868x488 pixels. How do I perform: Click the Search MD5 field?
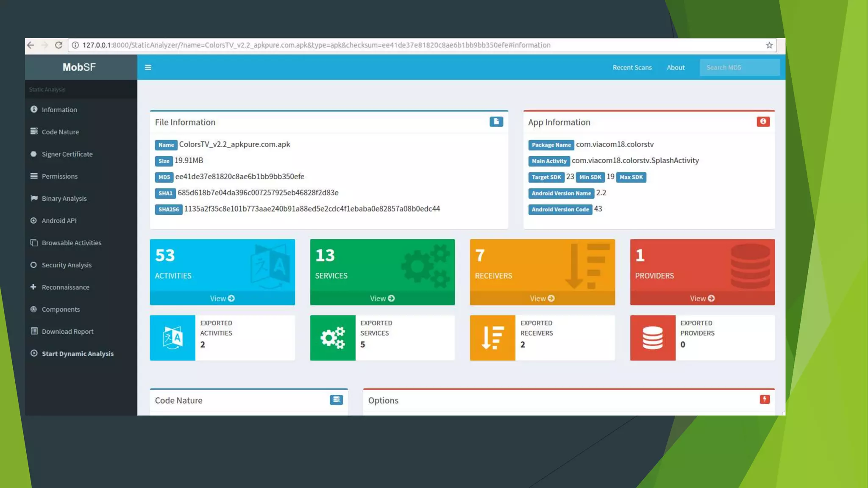tap(739, 68)
